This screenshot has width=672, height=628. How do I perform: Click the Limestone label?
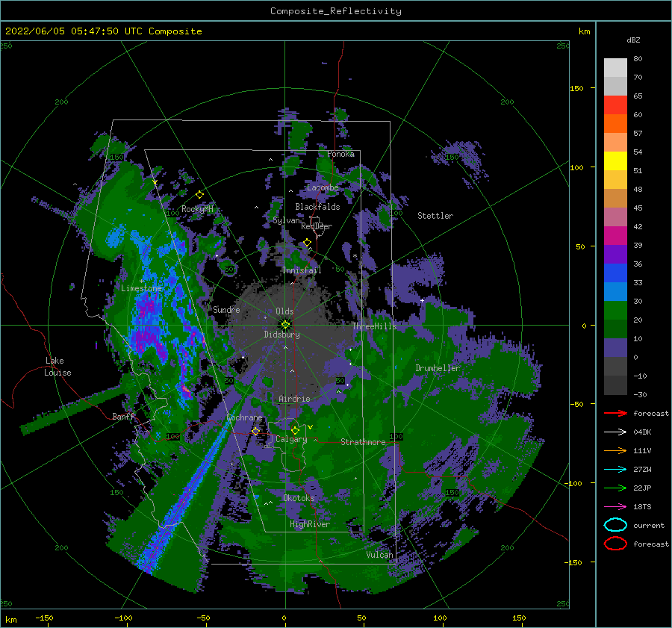tap(141, 288)
